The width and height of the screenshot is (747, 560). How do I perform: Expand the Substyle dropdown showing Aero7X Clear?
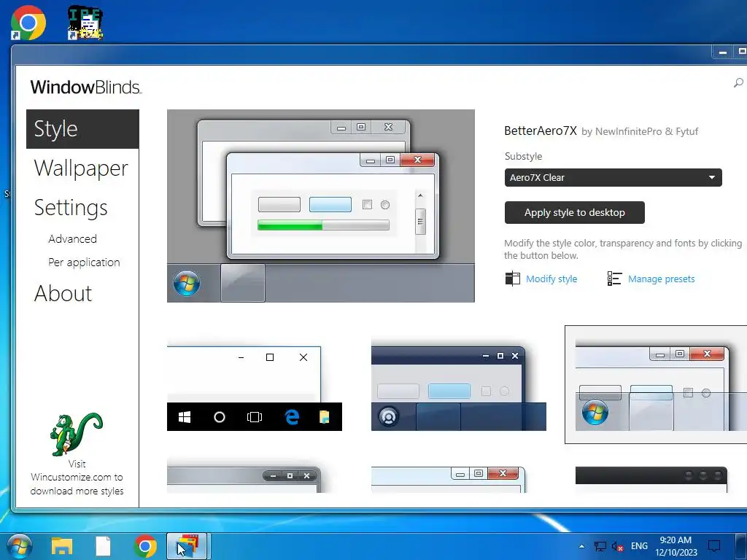coord(613,178)
